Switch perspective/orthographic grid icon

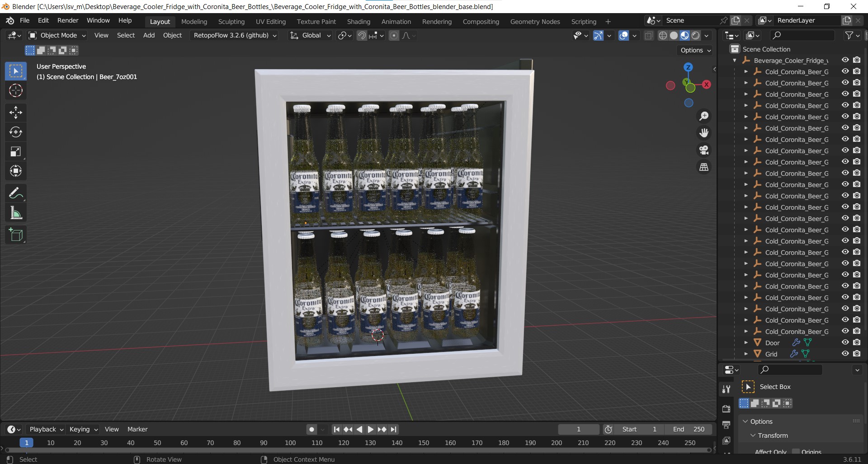point(704,167)
